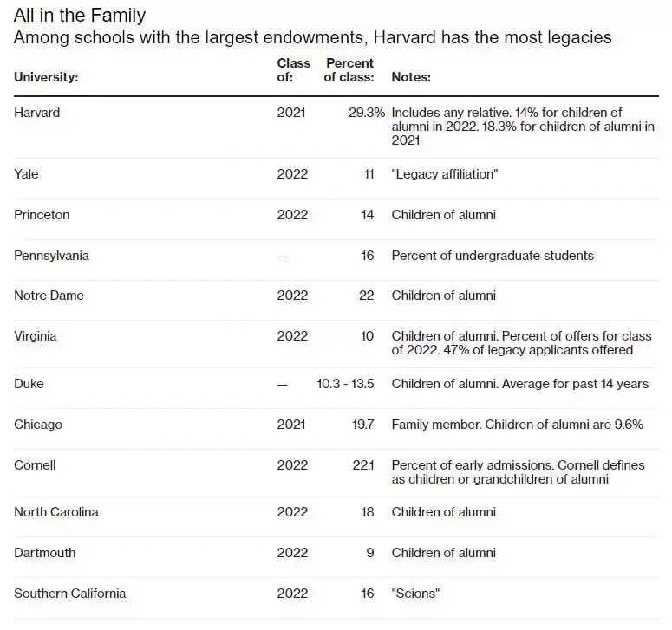Select the Princeton university cell

[42, 215]
